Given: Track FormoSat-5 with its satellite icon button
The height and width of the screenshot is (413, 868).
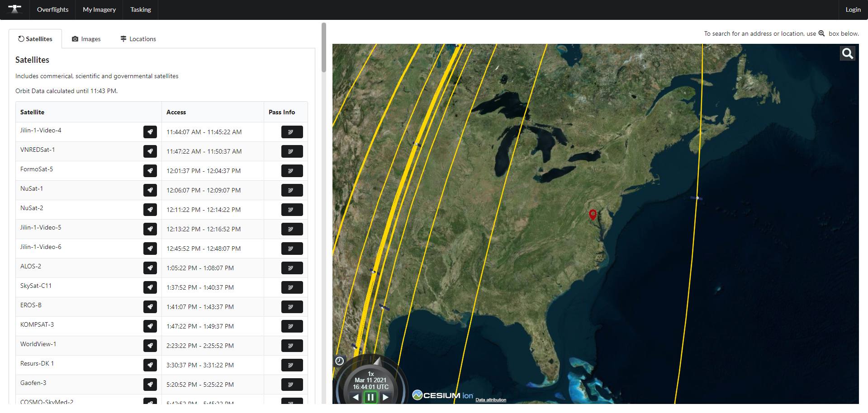Looking at the screenshot, I should 150,171.
